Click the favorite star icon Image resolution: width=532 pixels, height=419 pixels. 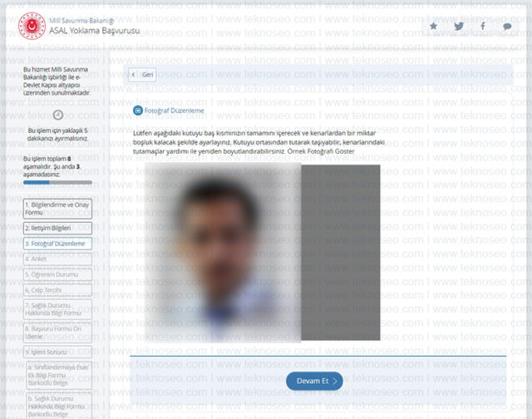pyautogui.click(x=433, y=26)
